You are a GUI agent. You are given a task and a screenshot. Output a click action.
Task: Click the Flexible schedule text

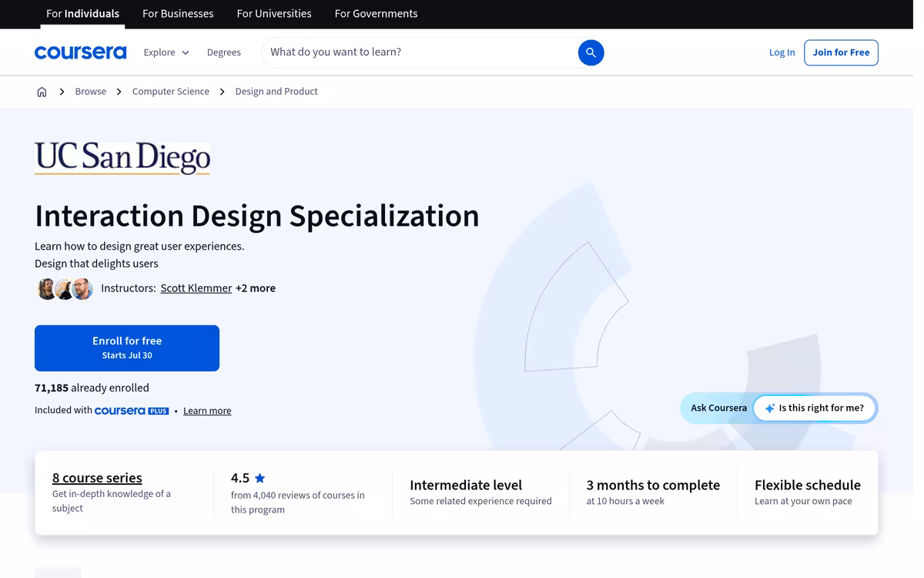pyautogui.click(x=808, y=486)
